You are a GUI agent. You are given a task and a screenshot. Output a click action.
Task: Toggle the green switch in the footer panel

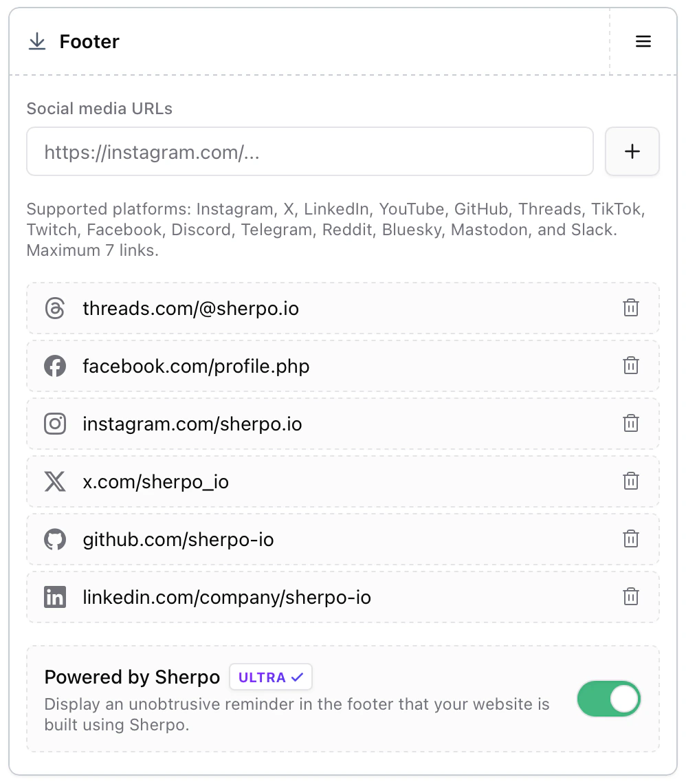(x=609, y=699)
